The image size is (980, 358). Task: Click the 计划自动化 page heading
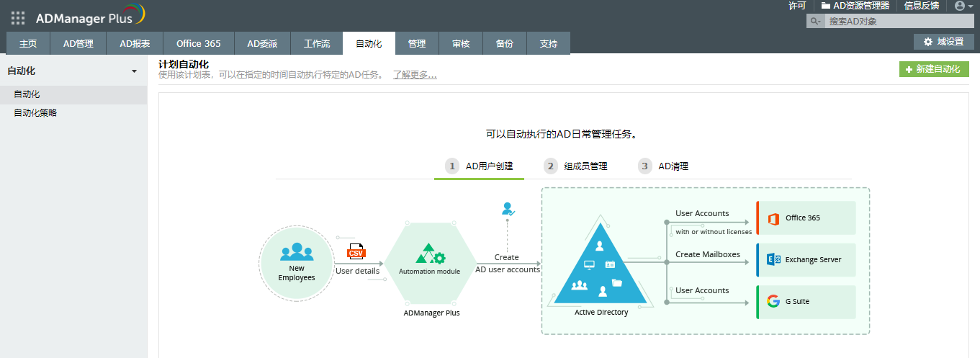coord(184,65)
